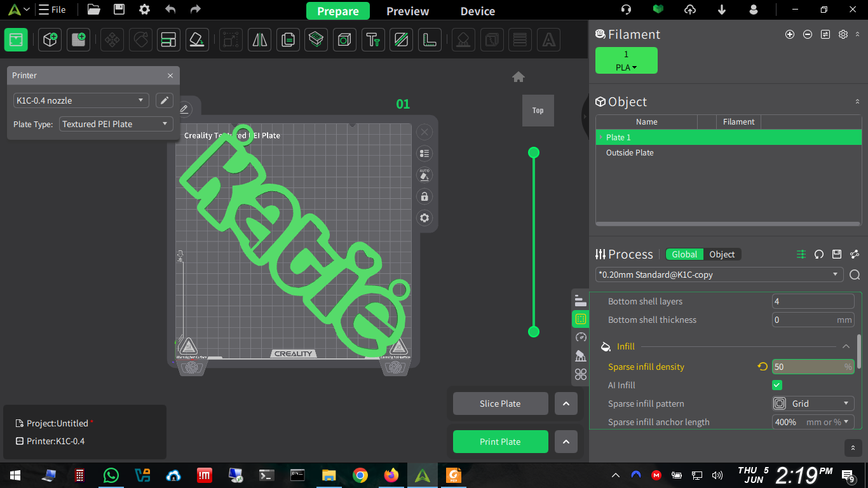
Task: Click the Slice Plate button
Action: tap(500, 403)
